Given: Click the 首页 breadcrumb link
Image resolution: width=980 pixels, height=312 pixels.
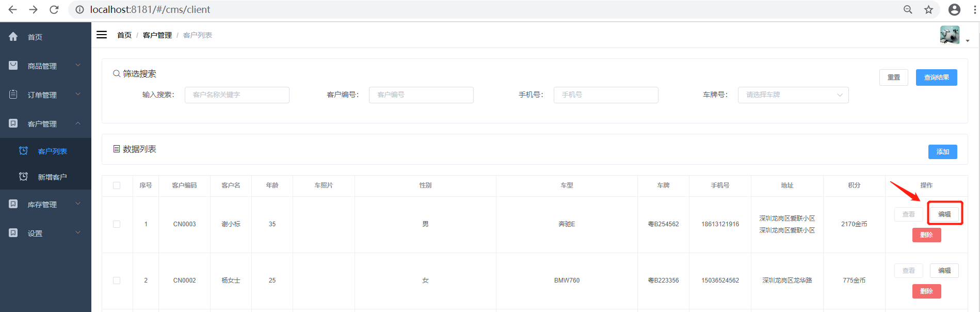Looking at the screenshot, I should pyautogui.click(x=124, y=35).
